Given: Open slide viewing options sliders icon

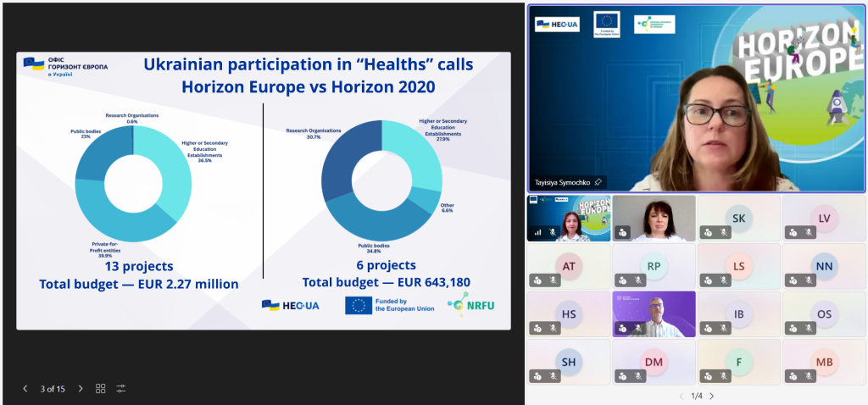Looking at the screenshot, I should pyautogui.click(x=121, y=389).
